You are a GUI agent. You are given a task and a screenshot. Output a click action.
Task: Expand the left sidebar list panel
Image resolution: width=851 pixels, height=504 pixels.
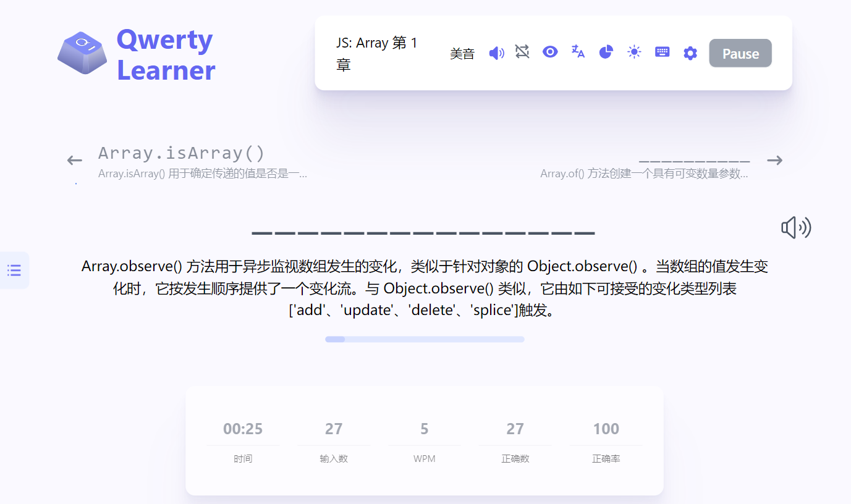[14, 270]
